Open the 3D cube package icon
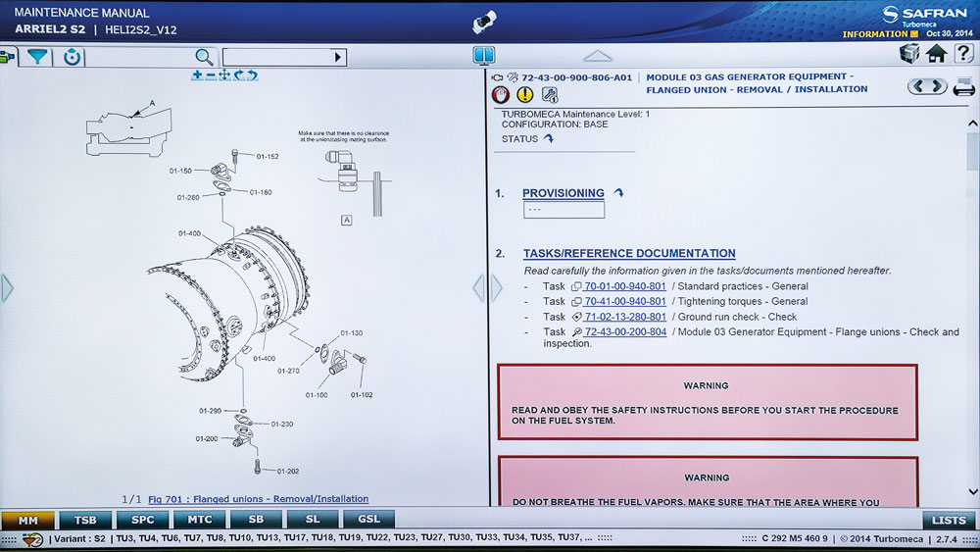The image size is (980, 552). (909, 54)
